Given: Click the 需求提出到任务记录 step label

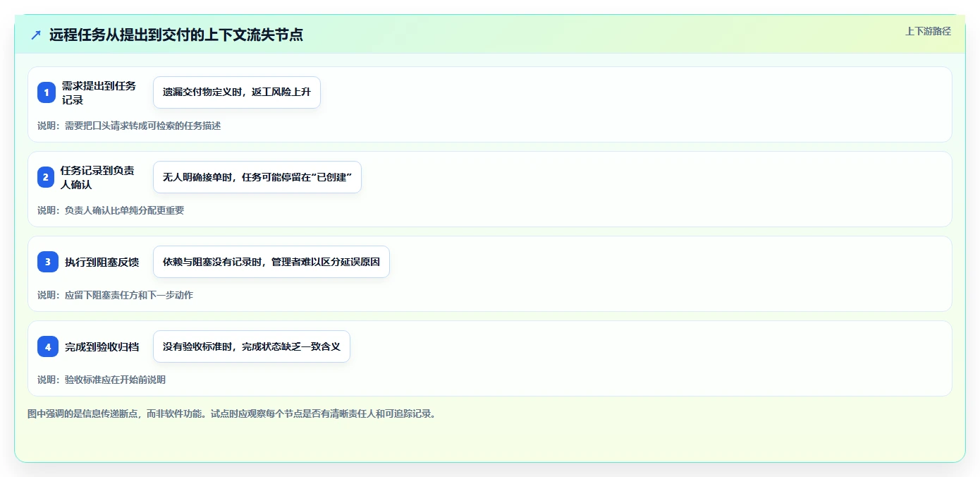Looking at the screenshot, I should point(99,92).
